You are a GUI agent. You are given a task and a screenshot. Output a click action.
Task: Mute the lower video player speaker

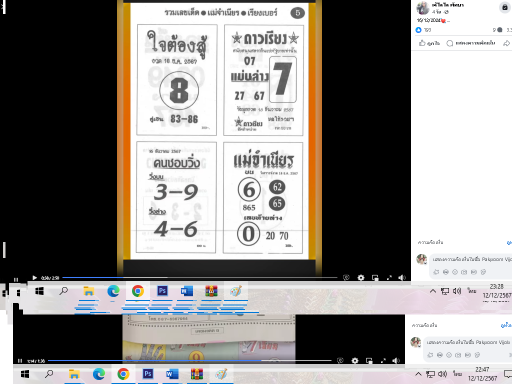coord(396,361)
